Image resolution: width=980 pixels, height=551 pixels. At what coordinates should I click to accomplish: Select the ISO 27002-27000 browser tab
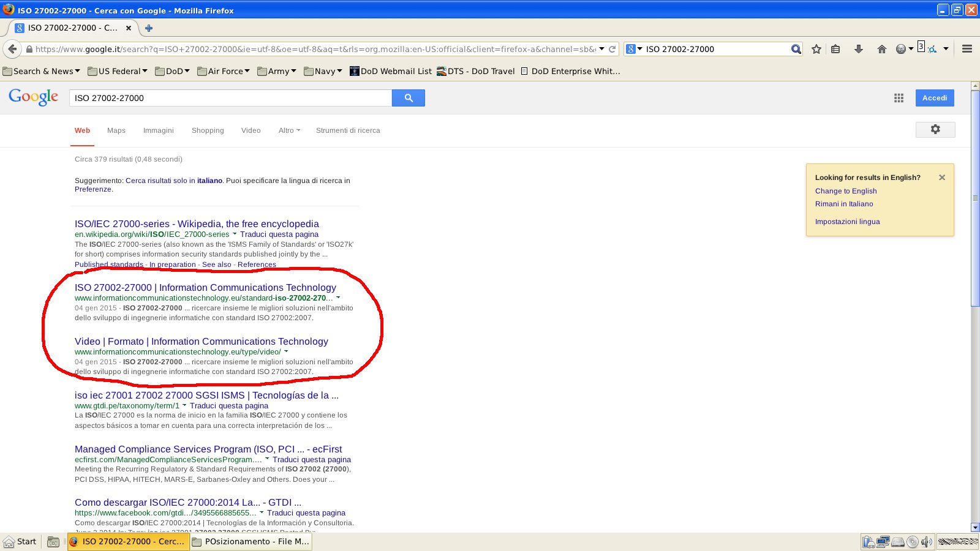pyautogui.click(x=73, y=28)
